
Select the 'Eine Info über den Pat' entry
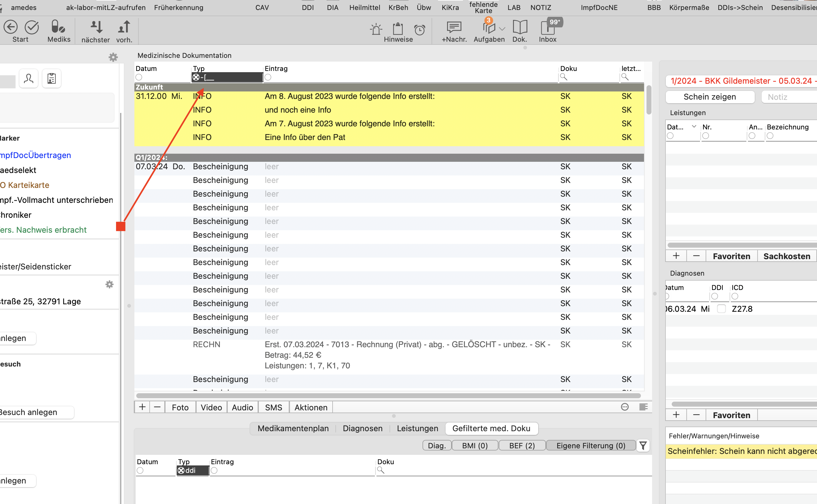coord(389,137)
